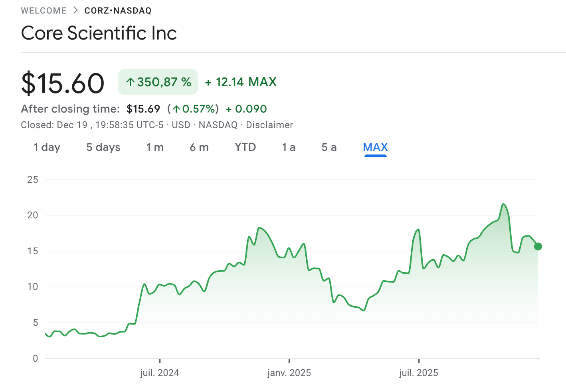The image size is (566, 392).
Task: Click the WELCOME breadcrumb link
Action: (44, 11)
